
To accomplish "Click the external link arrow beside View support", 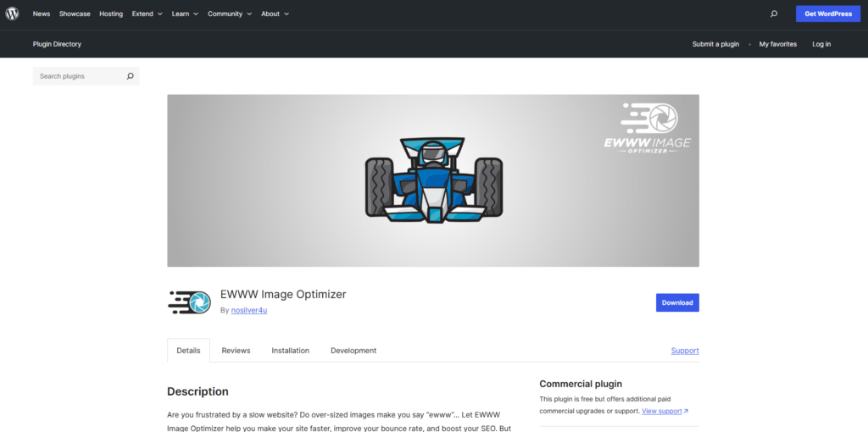I will (686, 412).
